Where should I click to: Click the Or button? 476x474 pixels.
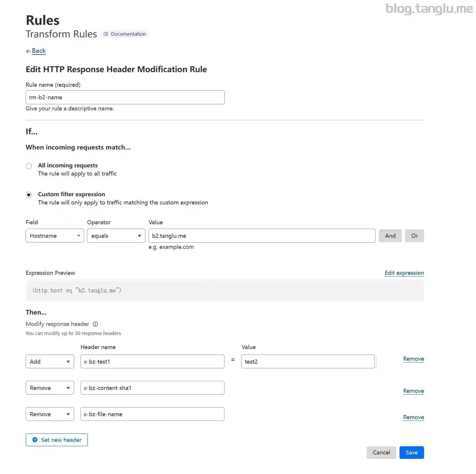pos(414,236)
